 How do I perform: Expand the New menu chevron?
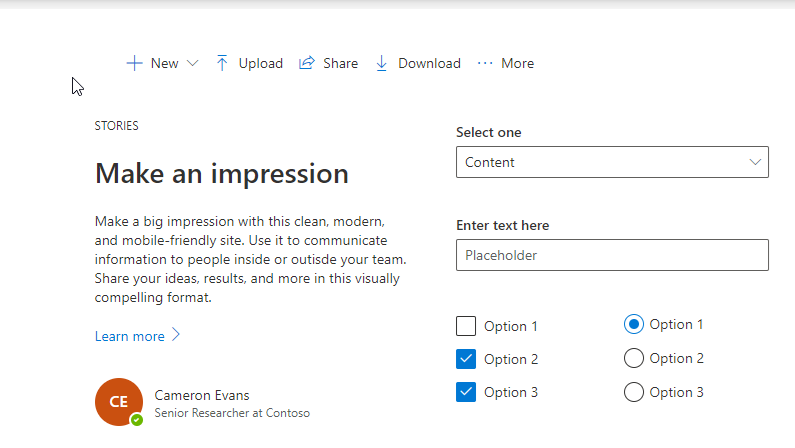(193, 63)
